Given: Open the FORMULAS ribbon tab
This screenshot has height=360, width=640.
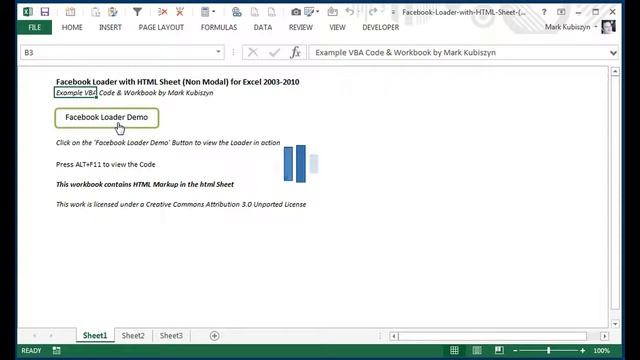Looking at the screenshot, I should tap(219, 27).
